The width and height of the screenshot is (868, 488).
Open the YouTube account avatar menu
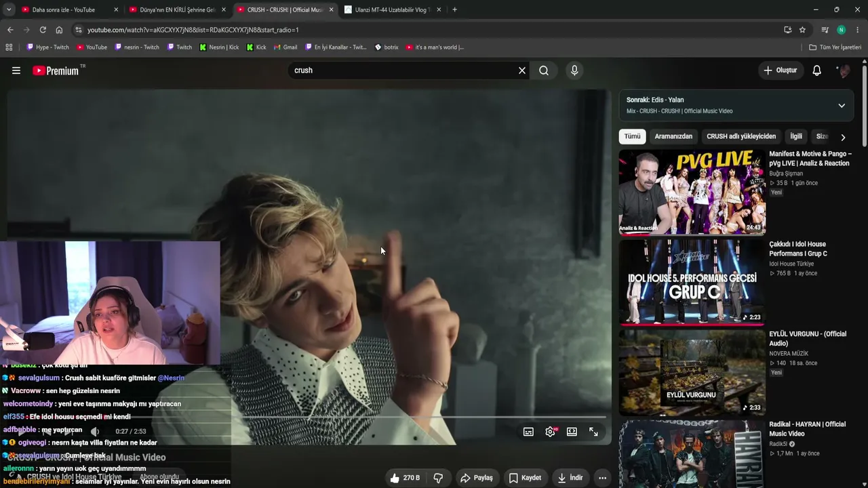point(844,70)
